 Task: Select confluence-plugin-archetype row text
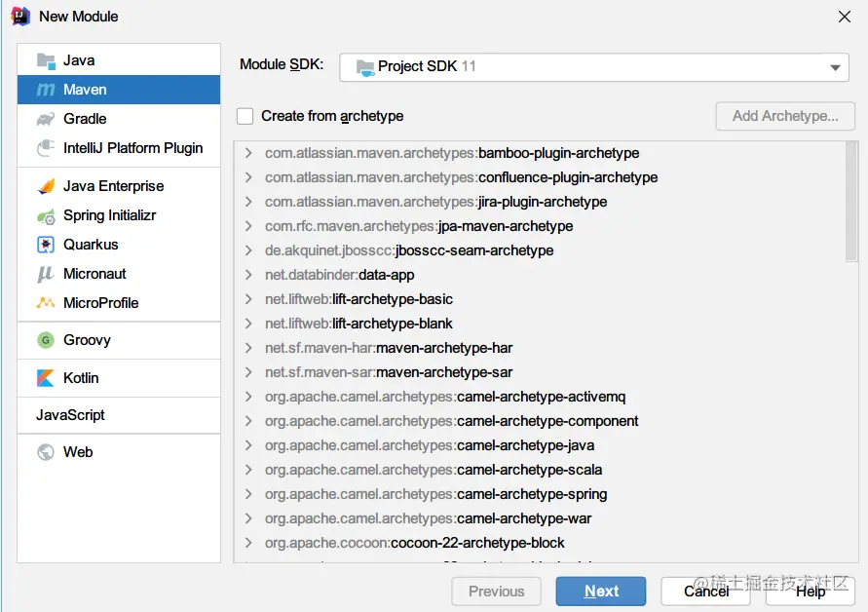point(461,177)
